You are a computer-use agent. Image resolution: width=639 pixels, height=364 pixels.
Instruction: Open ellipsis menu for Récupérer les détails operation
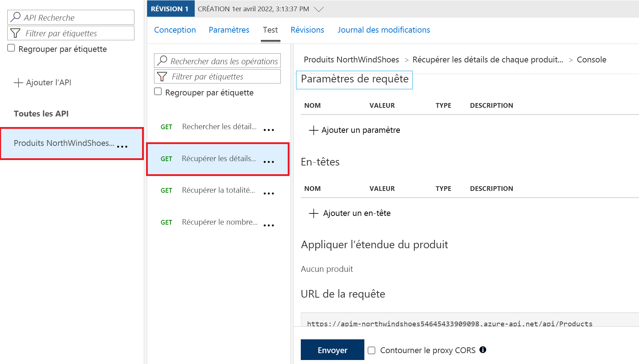269,162
